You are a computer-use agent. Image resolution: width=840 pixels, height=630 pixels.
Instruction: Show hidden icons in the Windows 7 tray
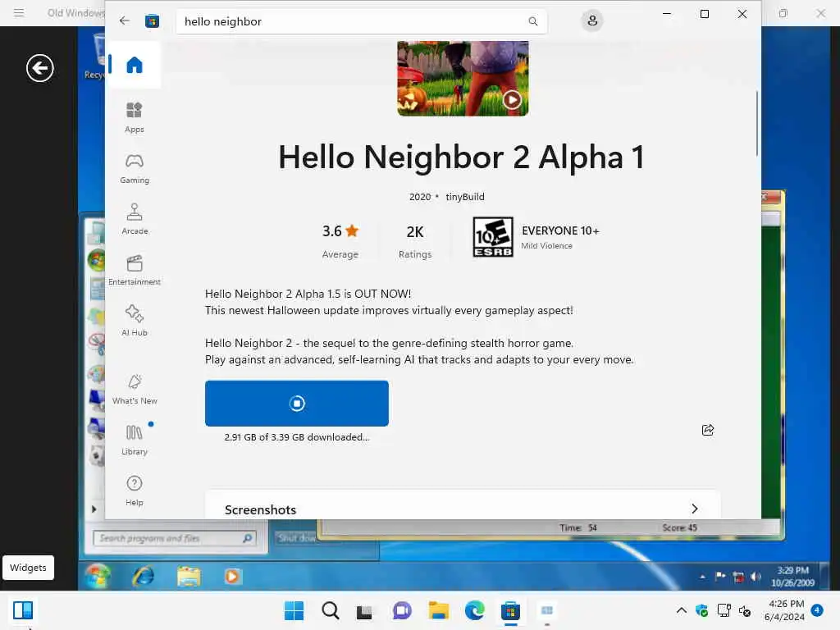click(702, 577)
